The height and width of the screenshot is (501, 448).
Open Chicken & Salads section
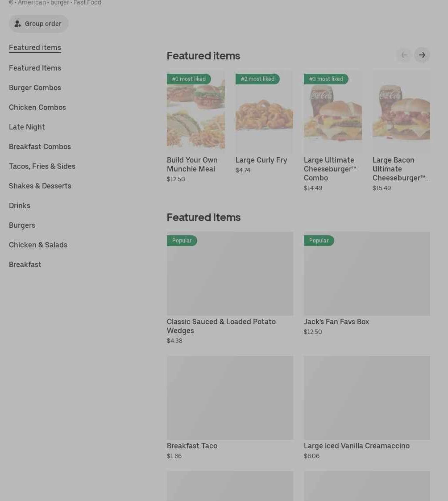[38, 245]
